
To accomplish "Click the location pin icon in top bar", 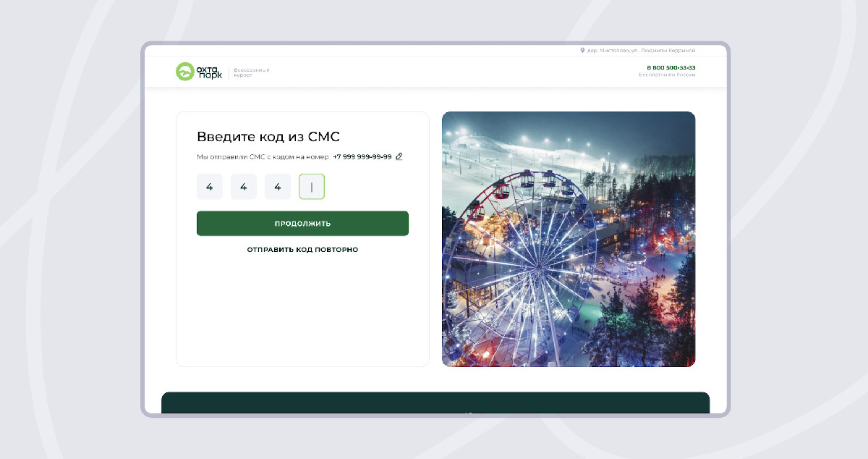I will (582, 51).
